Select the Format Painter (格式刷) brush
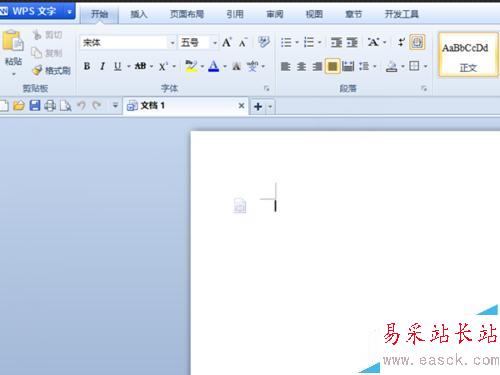Viewport: 500px width, 375px height. (52, 70)
